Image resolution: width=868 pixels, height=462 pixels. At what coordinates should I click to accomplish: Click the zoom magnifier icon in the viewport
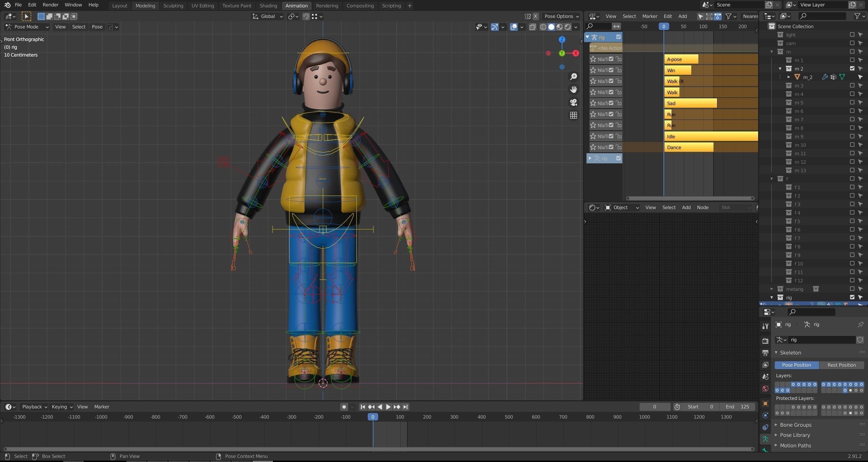pyautogui.click(x=574, y=77)
